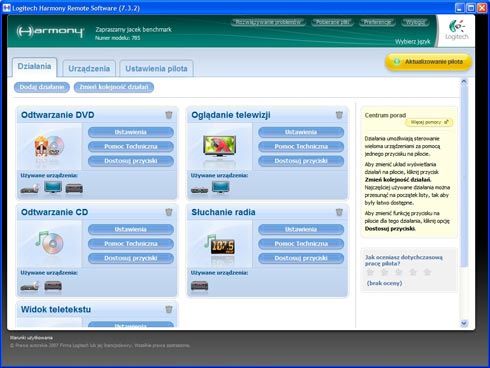Screen dimensions: 490x368
Task: Rate the remote with the first star
Action: [370, 272]
